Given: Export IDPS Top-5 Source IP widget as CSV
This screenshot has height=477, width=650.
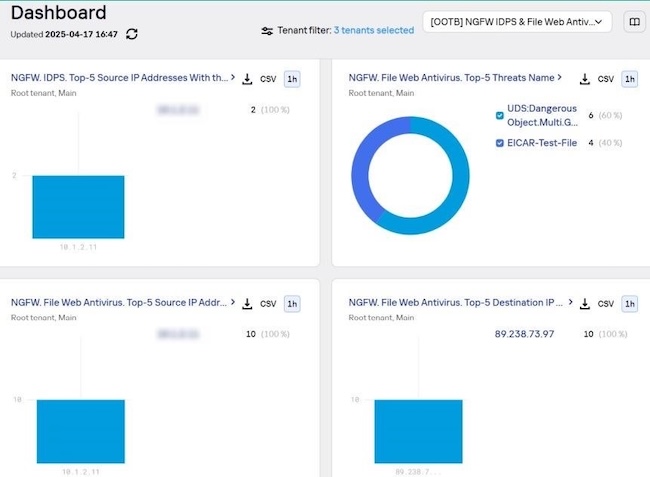Looking at the screenshot, I should 268,79.
